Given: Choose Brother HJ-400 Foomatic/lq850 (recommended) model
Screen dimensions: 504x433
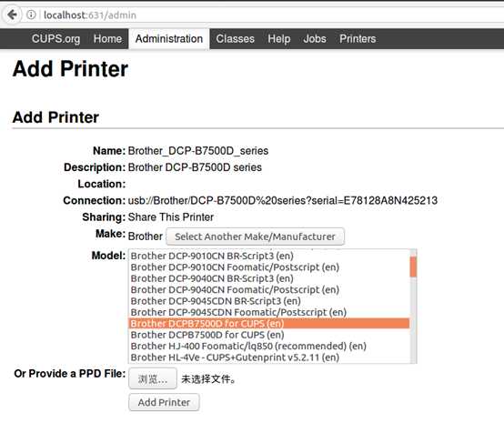Looking at the screenshot, I should 269,346.
